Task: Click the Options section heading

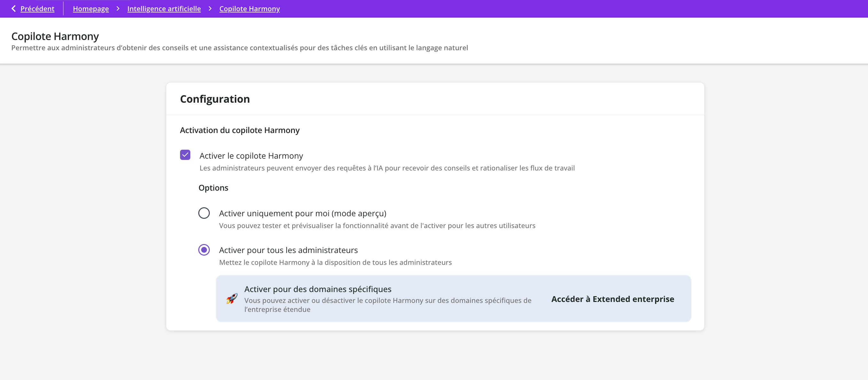Action: pos(213,188)
